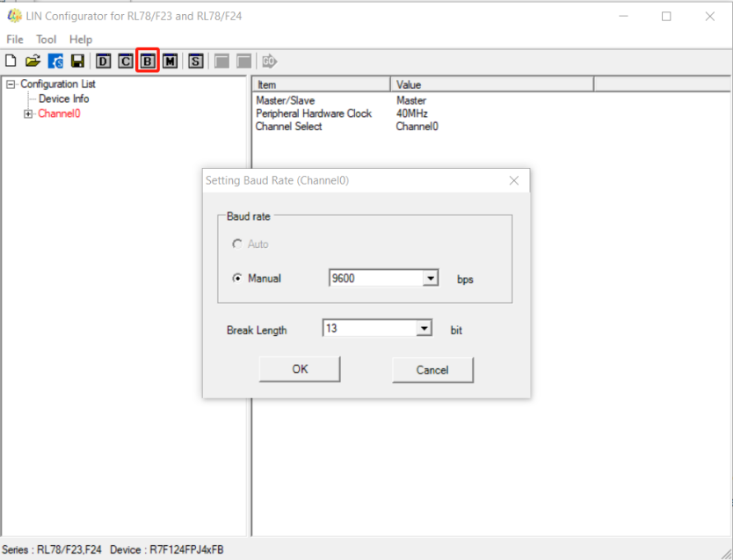733x560 pixels.
Task: Click the New file icon
Action: [11, 62]
